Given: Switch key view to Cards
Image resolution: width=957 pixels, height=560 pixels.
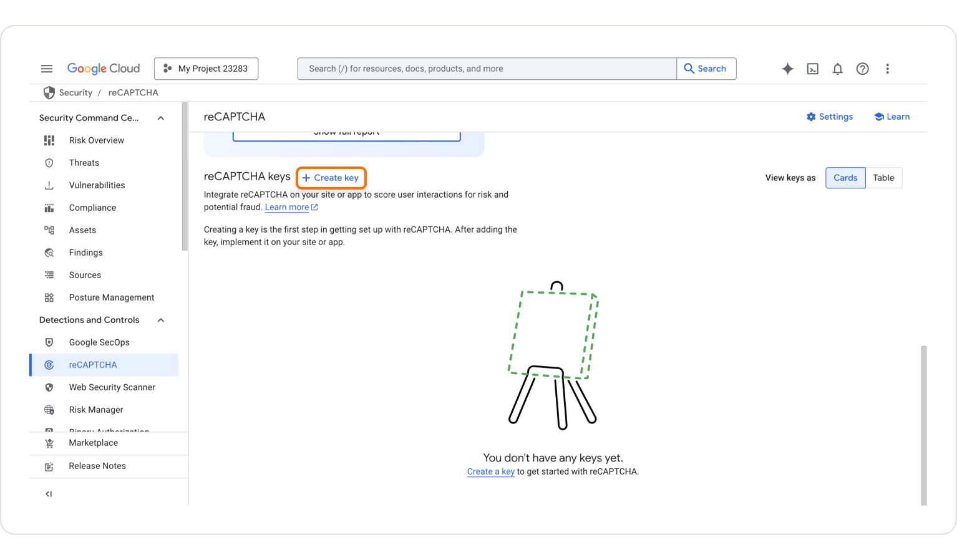Looking at the screenshot, I should coord(845,178).
